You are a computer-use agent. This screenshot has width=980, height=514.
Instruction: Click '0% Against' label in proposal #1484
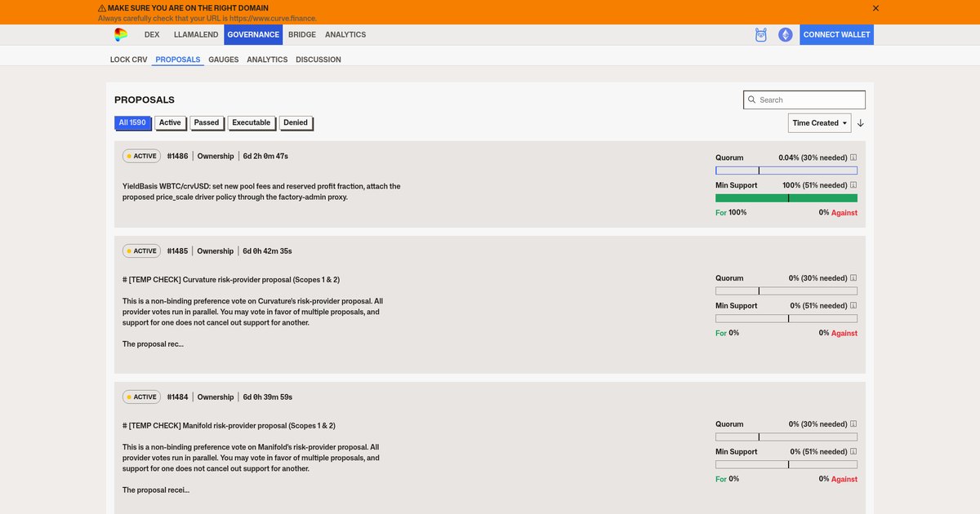pos(838,479)
